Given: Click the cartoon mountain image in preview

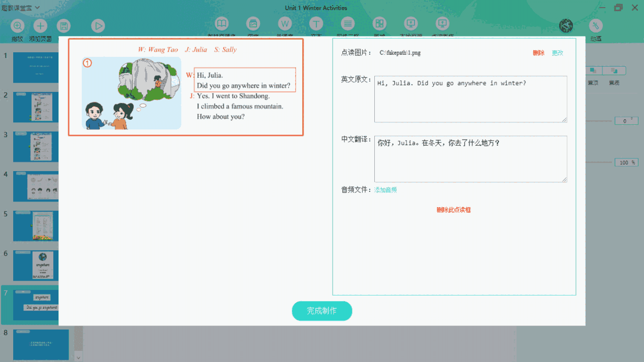Looking at the screenshot, I should 132,93.
